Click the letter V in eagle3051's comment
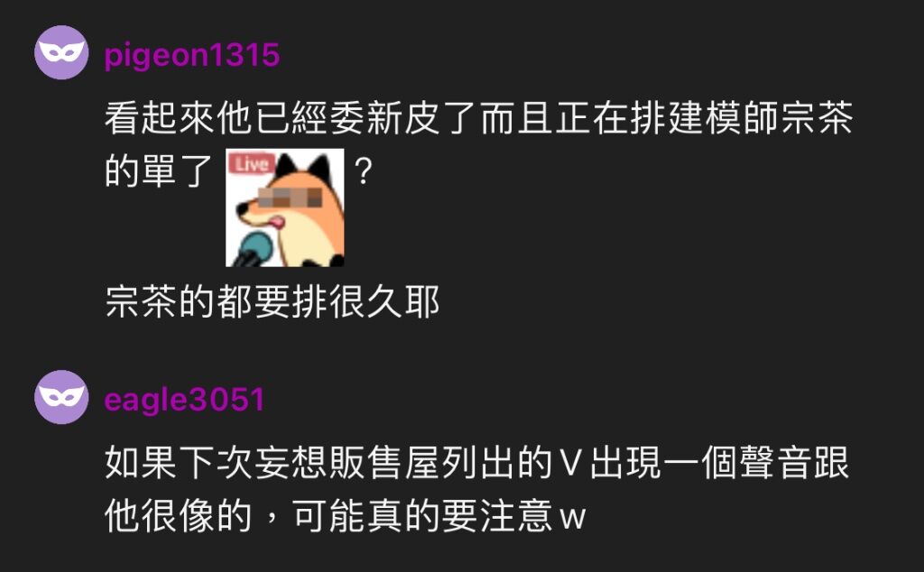 [570, 464]
